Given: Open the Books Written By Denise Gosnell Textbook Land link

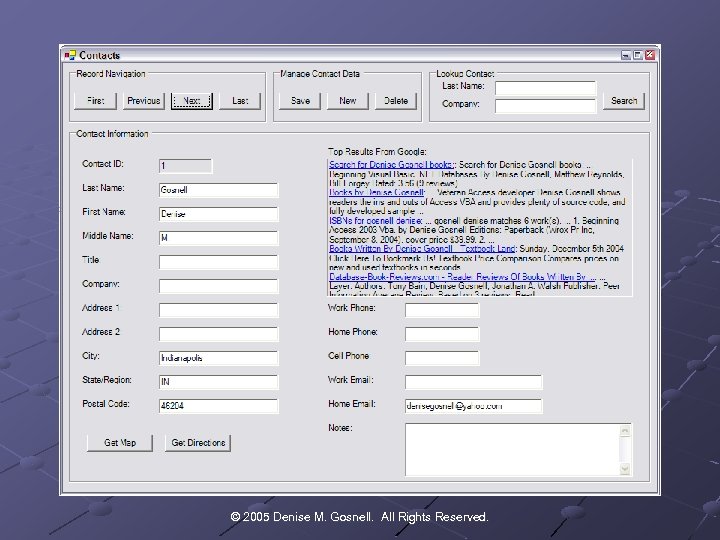Looking at the screenshot, I should (x=422, y=248).
